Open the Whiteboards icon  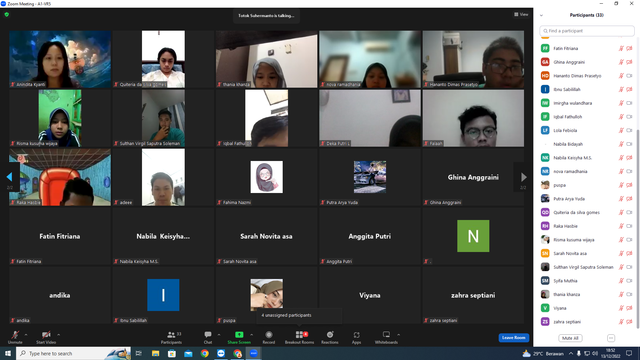click(386, 335)
